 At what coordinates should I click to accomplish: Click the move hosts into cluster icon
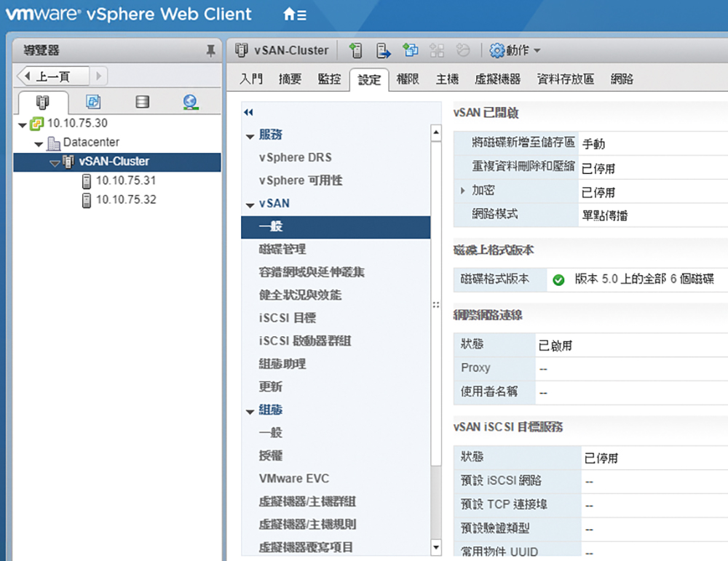click(x=384, y=50)
